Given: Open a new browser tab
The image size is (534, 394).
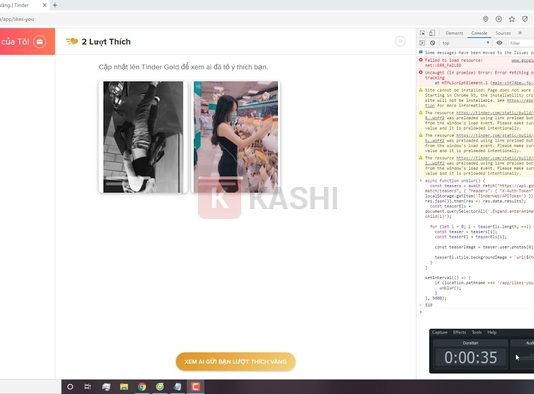Looking at the screenshot, I should click(55, 5).
